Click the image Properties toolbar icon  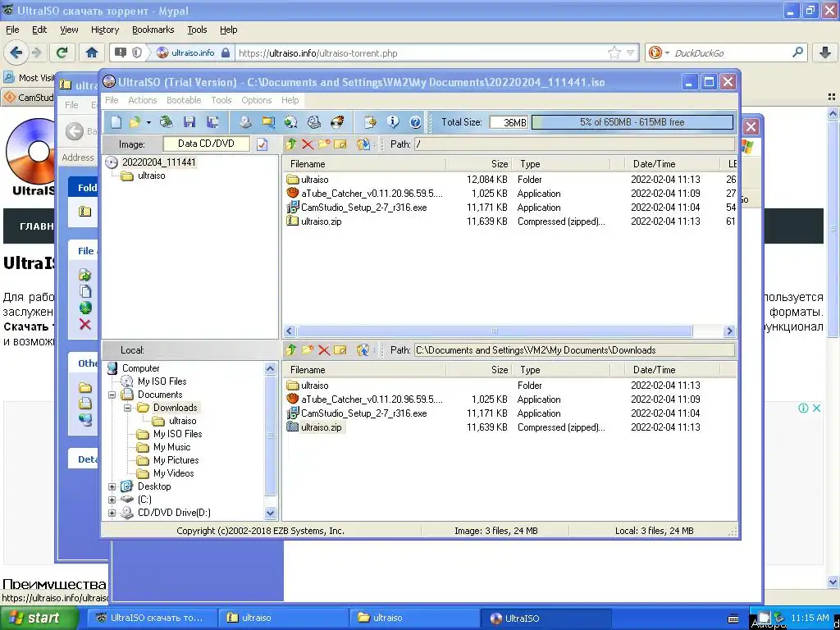coord(370,122)
